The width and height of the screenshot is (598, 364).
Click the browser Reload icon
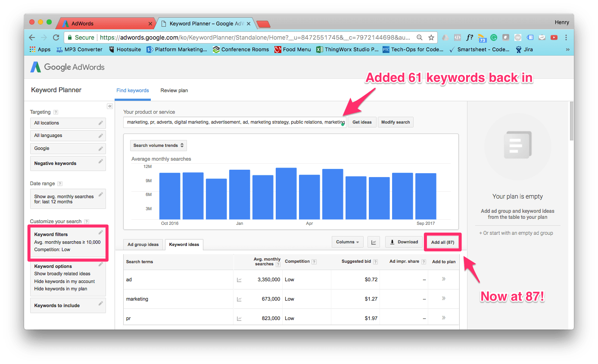click(x=56, y=37)
